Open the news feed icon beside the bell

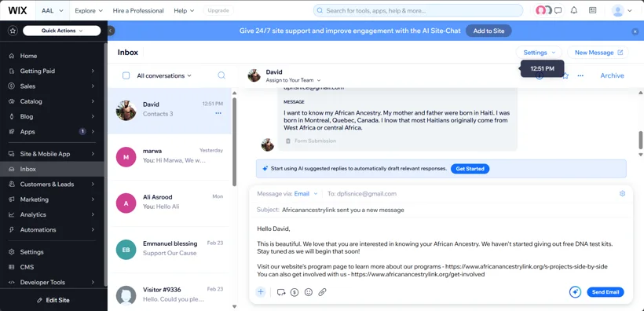pyautogui.click(x=592, y=11)
